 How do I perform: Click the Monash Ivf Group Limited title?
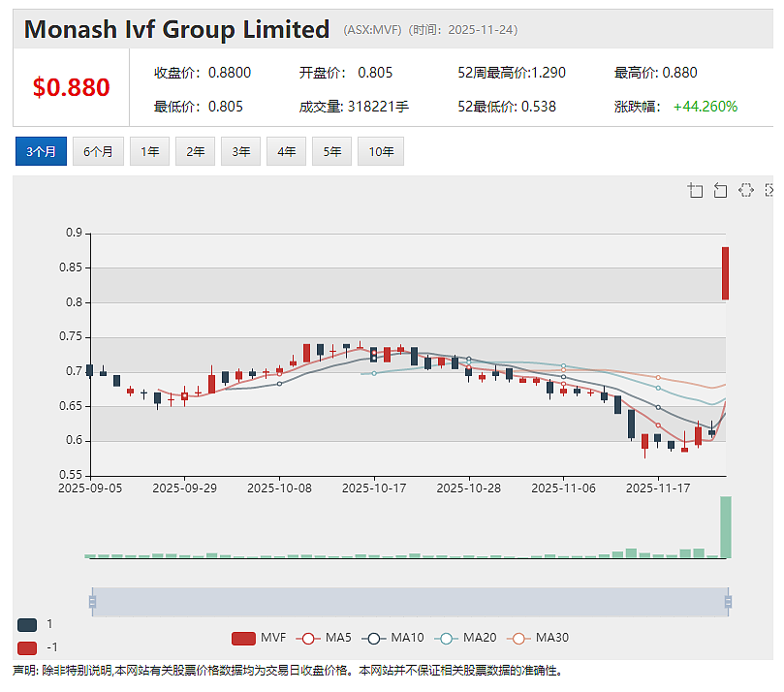tap(177, 29)
